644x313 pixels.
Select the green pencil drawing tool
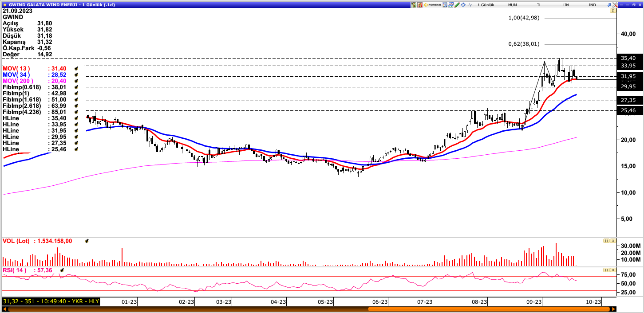click(x=457, y=4)
